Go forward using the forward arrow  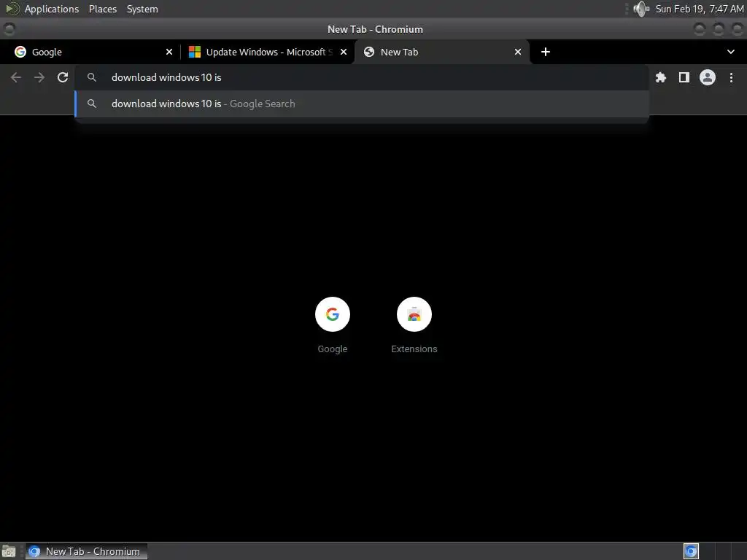point(39,77)
